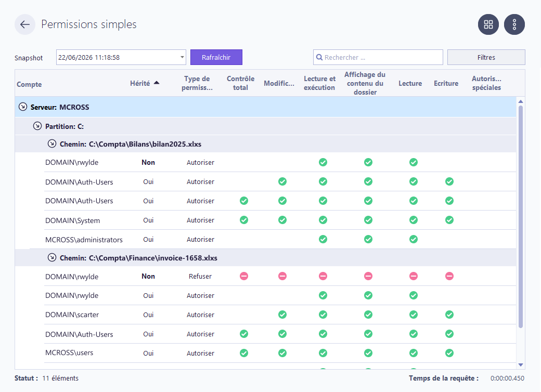
Task: Click the back arrow beside Permissions simples
Action: [x=25, y=24]
